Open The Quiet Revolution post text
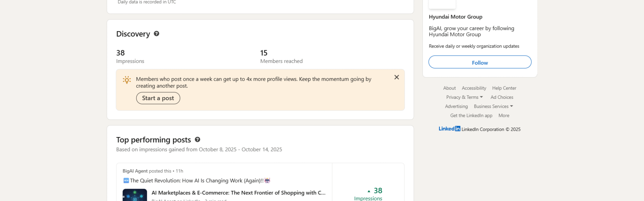This screenshot has width=644, height=201. pyautogui.click(x=197, y=181)
